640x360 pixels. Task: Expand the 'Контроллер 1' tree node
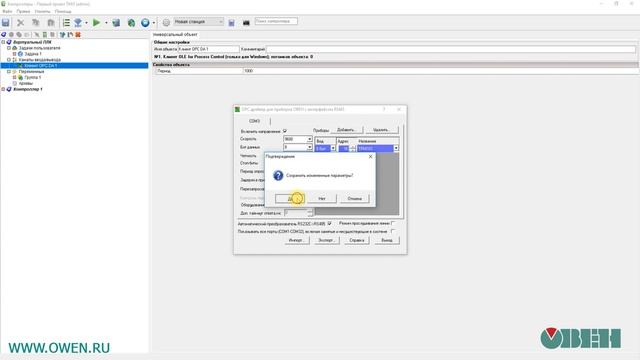pyautogui.click(x=3, y=89)
